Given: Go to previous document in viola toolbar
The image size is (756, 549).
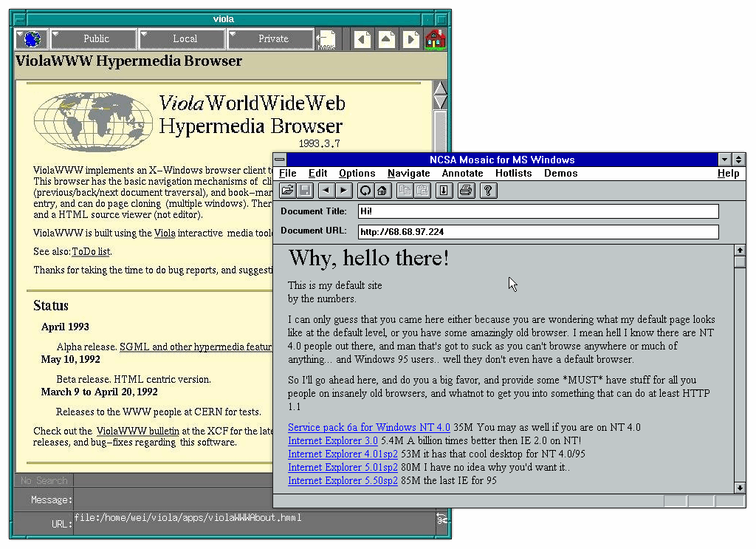Looking at the screenshot, I should click(362, 39).
